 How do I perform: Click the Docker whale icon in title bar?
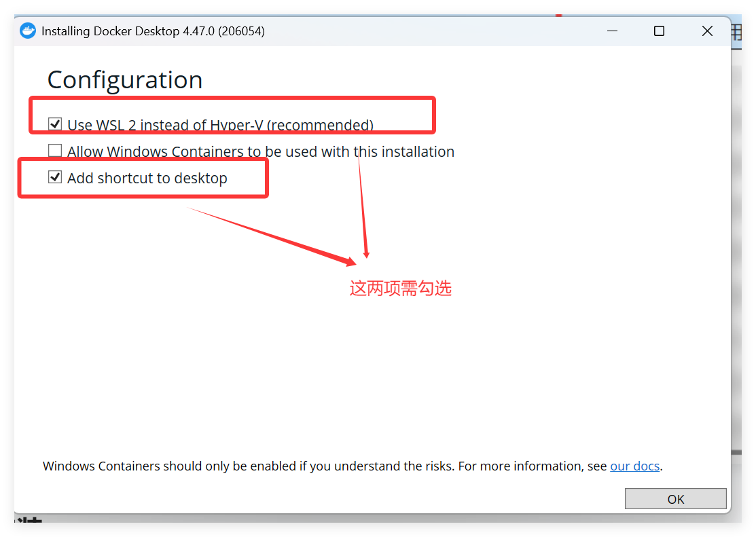click(28, 31)
